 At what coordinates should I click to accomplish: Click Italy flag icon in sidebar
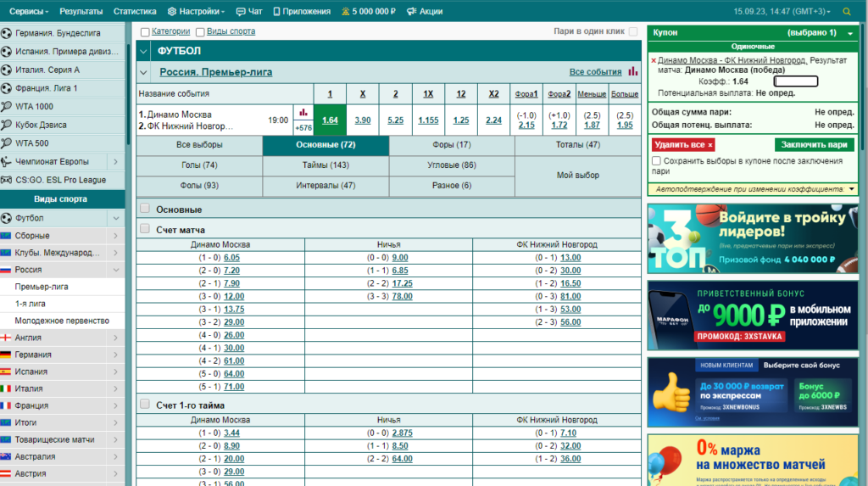tap(6, 388)
